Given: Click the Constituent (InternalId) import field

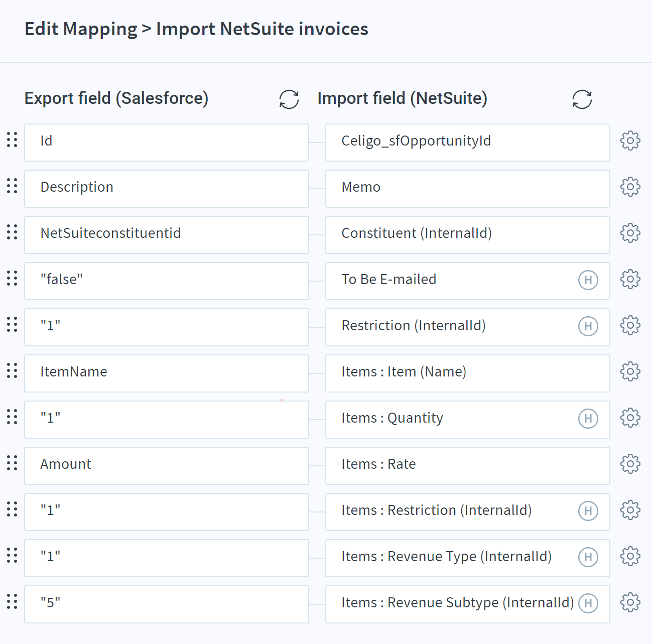Looking at the screenshot, I should coord(468,235).
